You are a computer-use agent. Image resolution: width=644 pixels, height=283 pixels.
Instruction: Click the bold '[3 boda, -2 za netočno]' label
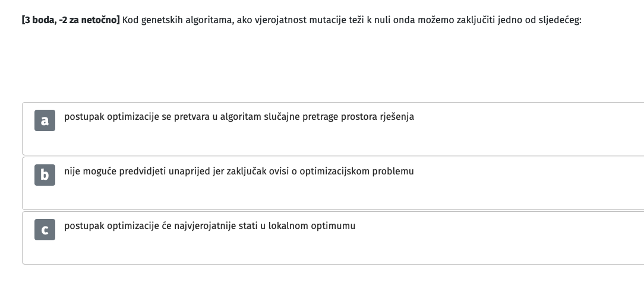coord(71,20)
